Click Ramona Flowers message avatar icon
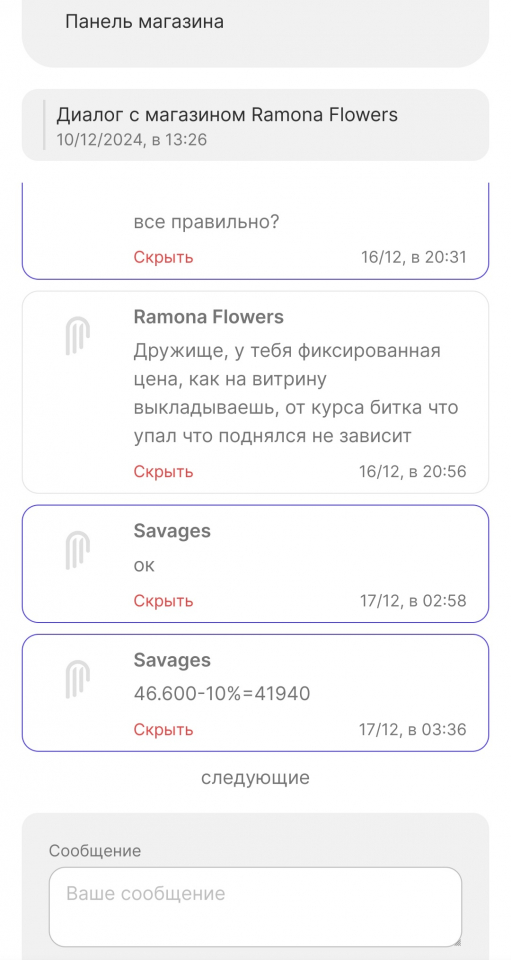The image size is (511, 960). pos(78,336)
